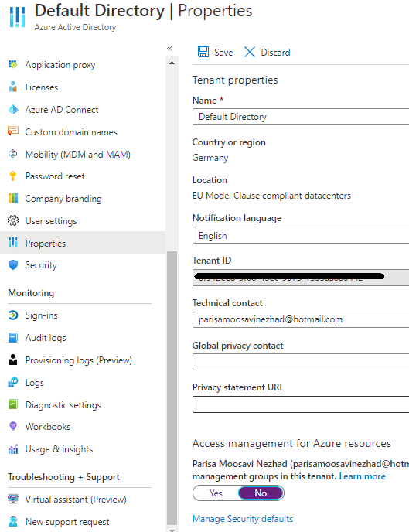Click the Tenant ID field
Image resolution: width=409 pixels, height=532 pixels.
click(x=301, y=278)
